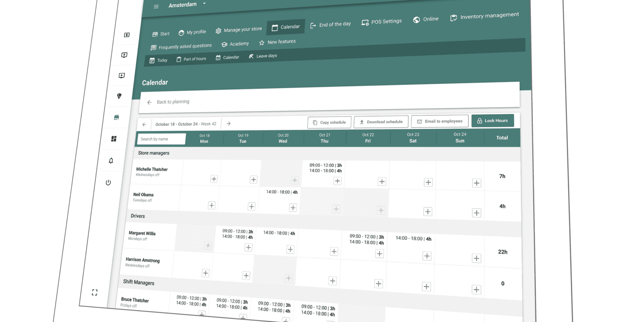Open Inventory management menu item
The width and height of the screenshot is (644, 322).
tap(485, 16)
